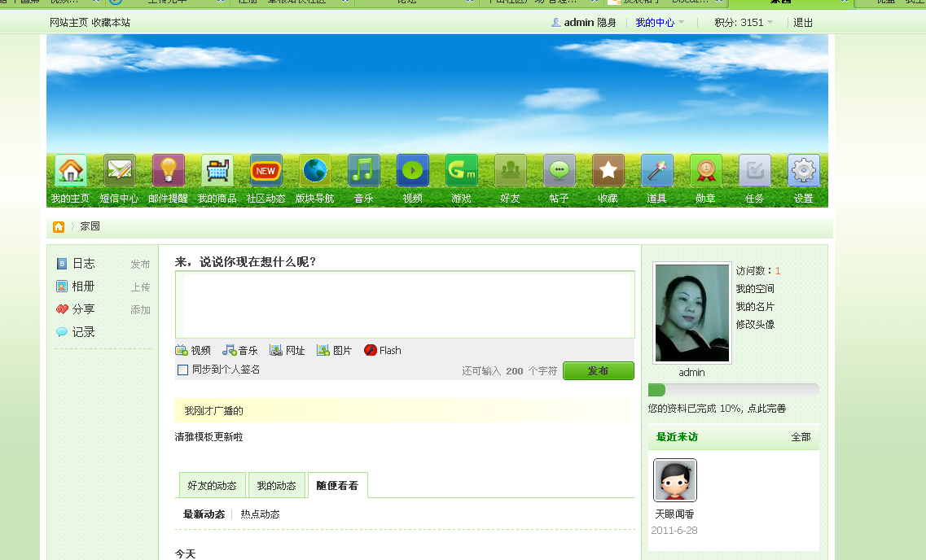Click the 游戏 games icon
Screen dimensions: 926x560
(461, 171)
